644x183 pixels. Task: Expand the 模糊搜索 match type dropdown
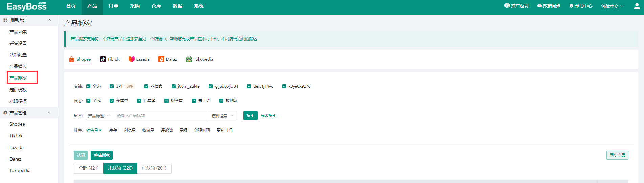coord(222,116)
